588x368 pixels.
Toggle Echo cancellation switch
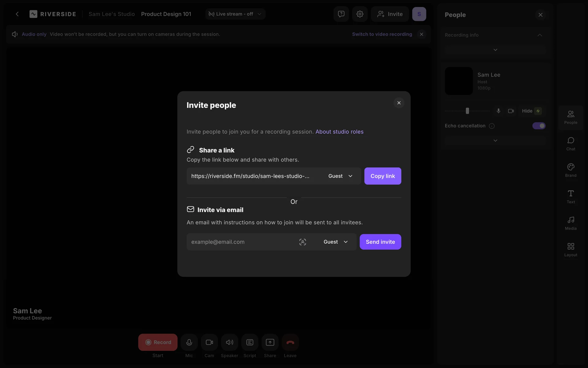point(539,126)
